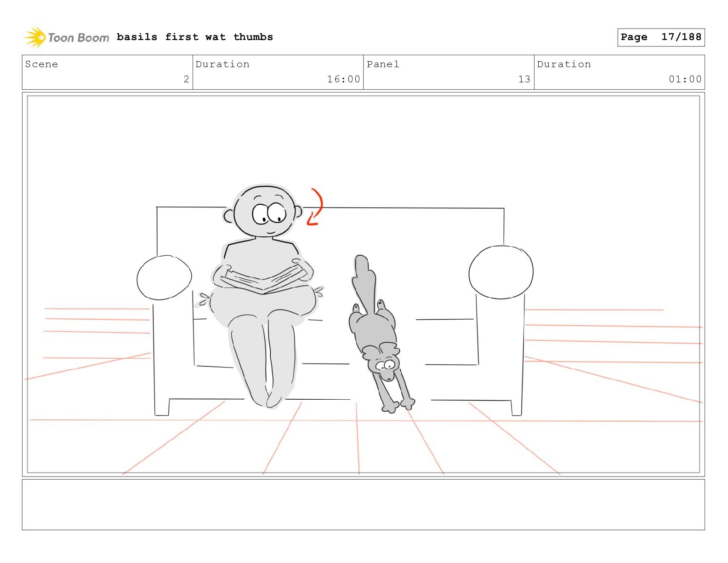Screen dimensions: 728x563
Task: Click the red curved arrow annotation
Action: pos(315,207)
